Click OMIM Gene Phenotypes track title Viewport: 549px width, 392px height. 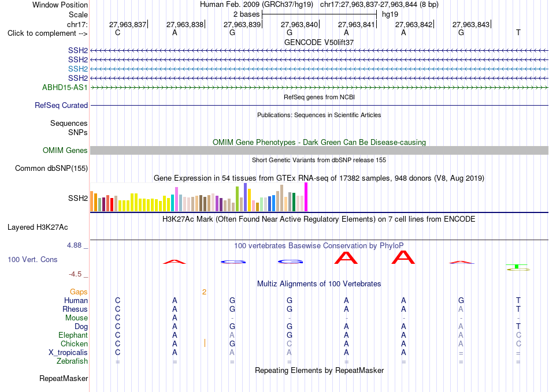point(319,143)
